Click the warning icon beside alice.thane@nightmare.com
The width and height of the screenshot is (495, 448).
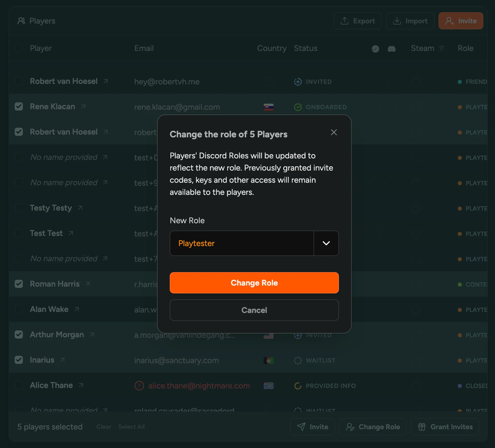(139, 386)
